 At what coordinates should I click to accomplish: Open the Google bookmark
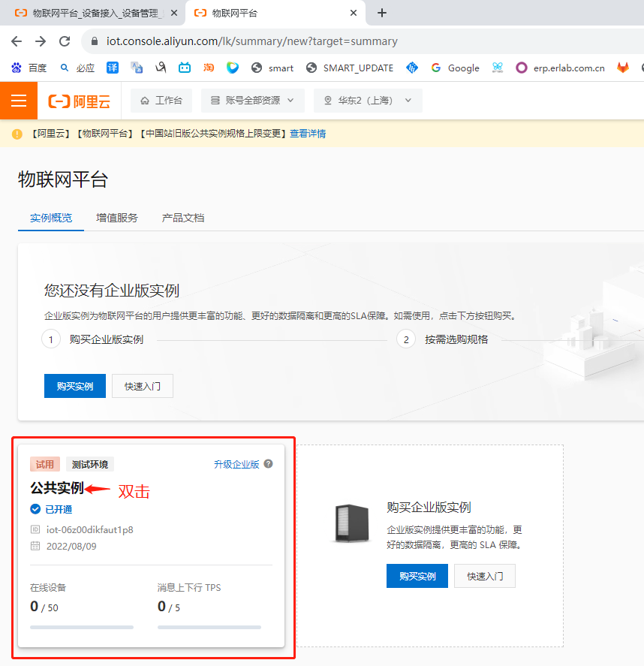(x=455, y=68)
